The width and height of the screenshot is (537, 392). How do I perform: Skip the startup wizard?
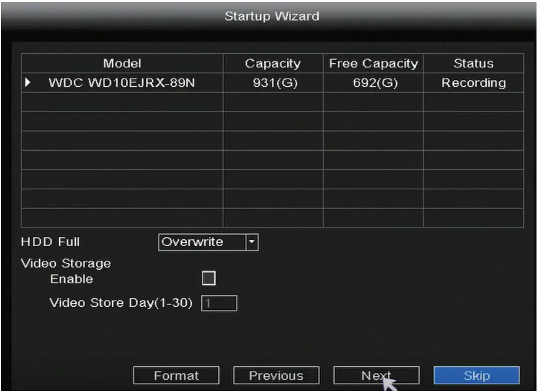point(476,375)
